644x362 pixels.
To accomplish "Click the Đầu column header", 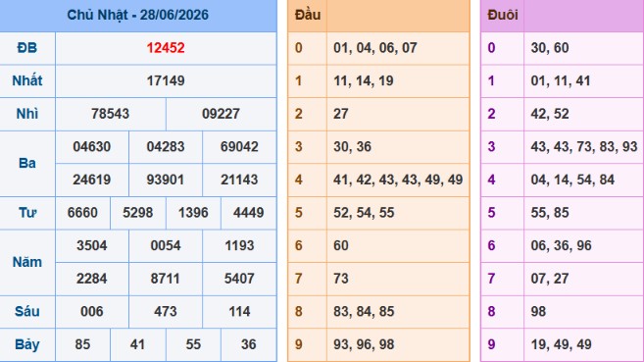I will pos(308,15).
